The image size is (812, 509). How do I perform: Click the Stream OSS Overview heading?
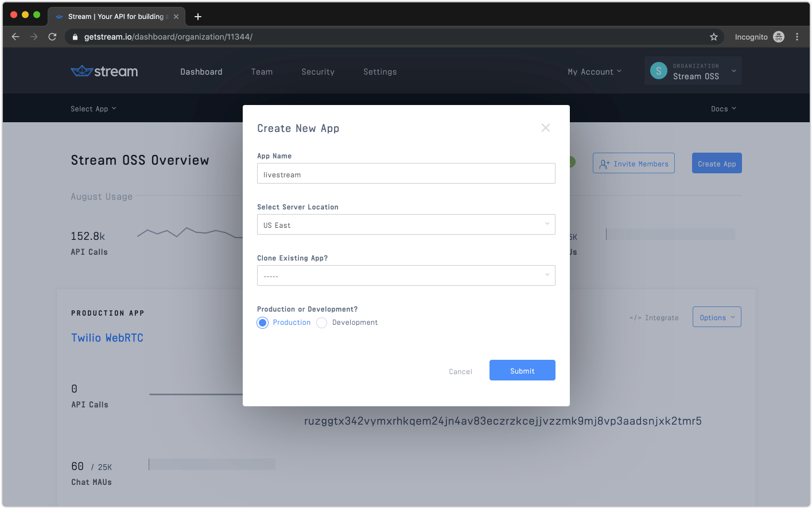(x=140, y=160)
